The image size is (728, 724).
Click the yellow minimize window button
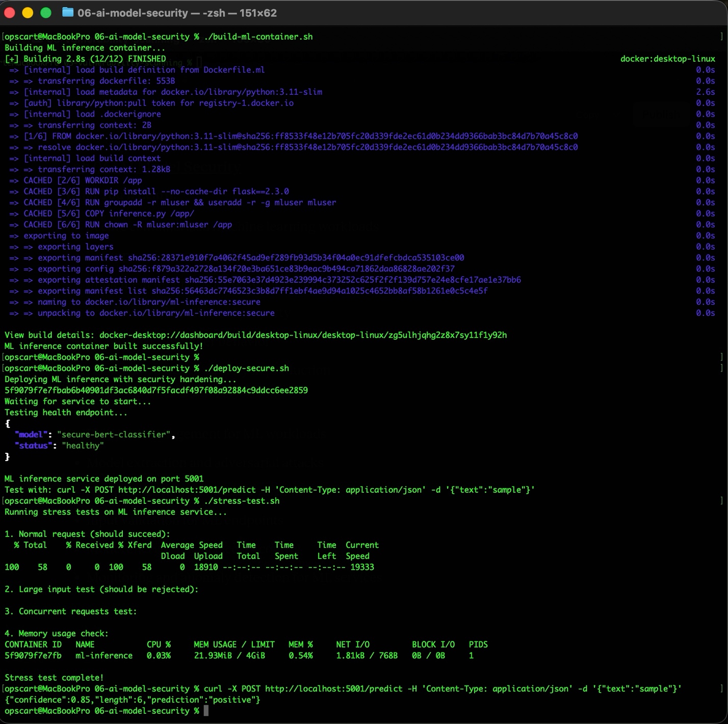pyautogui.click(x=28, y=13)
